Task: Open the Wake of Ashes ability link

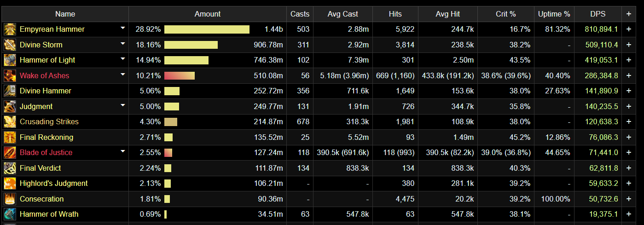Action: pyautogui.click(x=45, y=76)
